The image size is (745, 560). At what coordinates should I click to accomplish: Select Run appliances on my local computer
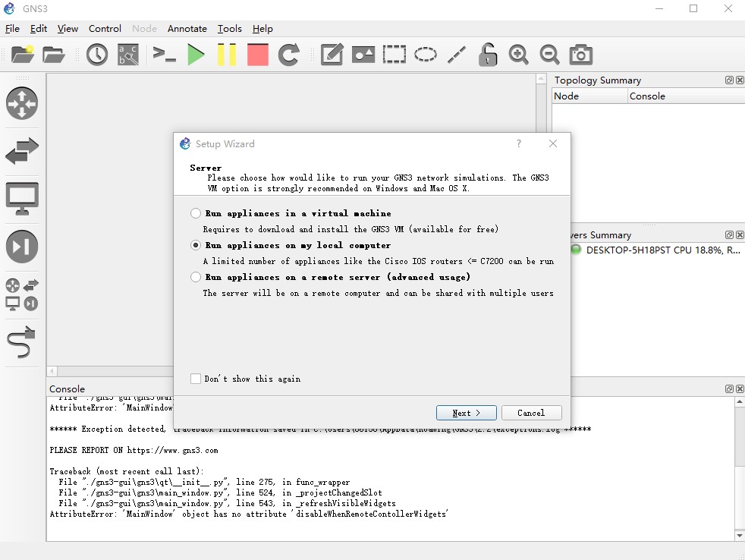pos(291,245)
